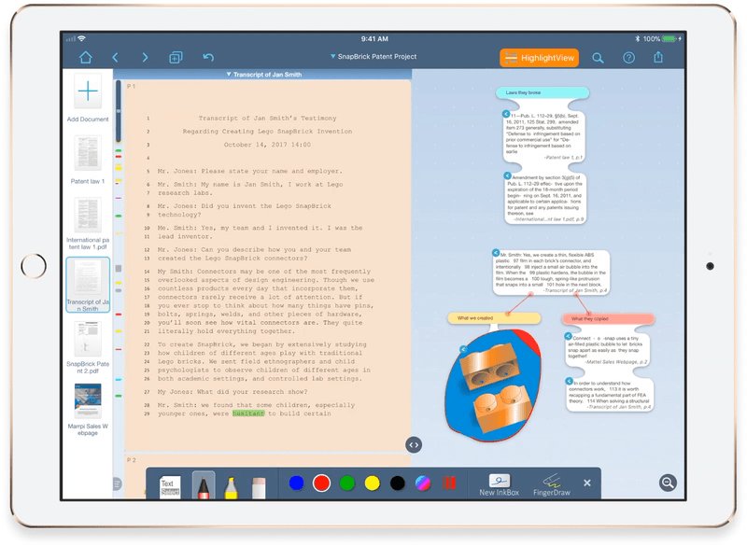Click source arrow on 'In order to understand' note
The height and width of the screenshot is (560, 747).
point(570,382)
